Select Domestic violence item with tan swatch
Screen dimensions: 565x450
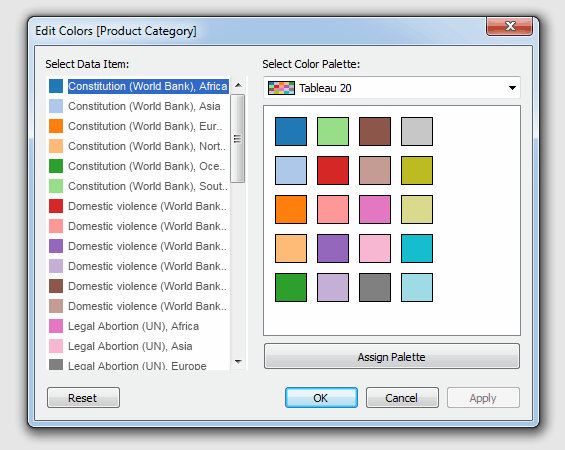[x=138, y=306]
